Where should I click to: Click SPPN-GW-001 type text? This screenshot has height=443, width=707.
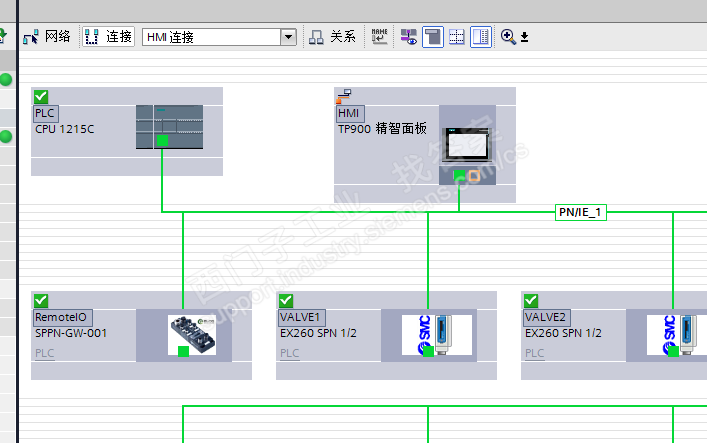coord(71,333)
